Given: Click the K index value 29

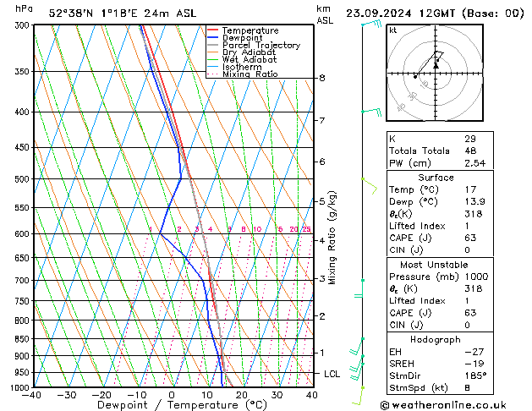Looking at the screenshot, I should click(470, 139).
